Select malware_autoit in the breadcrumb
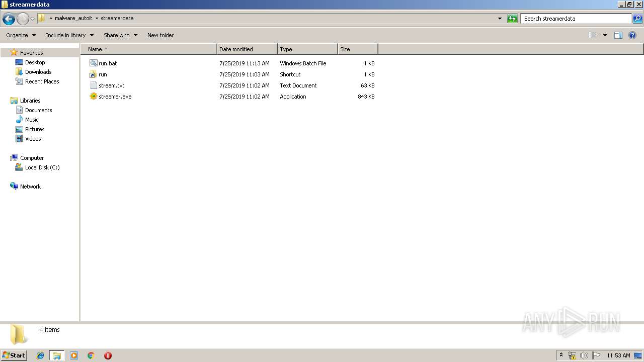The image size is (644, 362). click(x=73, y=18)
